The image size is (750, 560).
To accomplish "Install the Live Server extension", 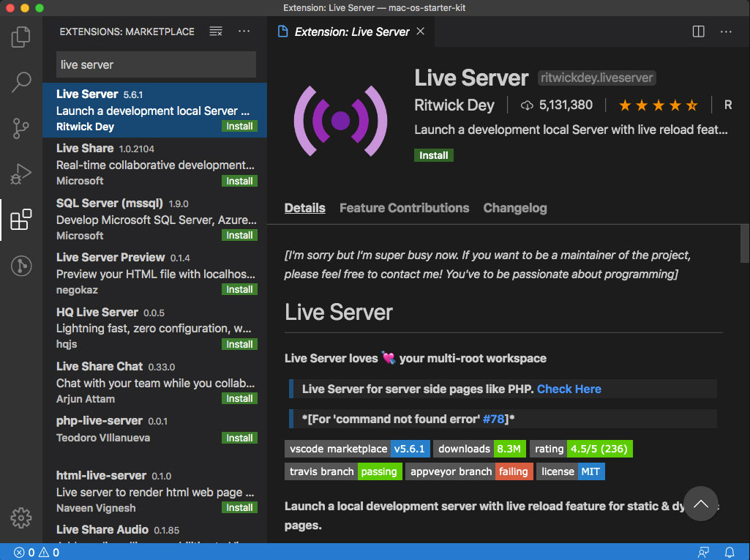I will [433, 154].
